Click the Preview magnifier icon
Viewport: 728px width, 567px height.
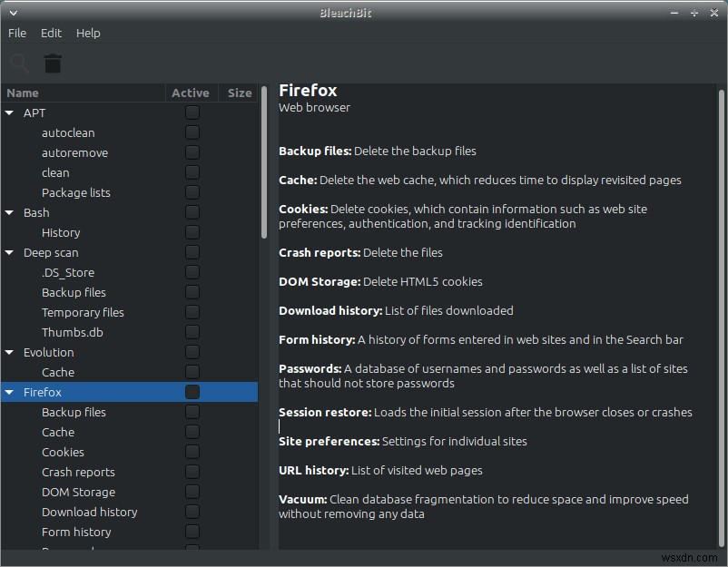(x=19, y=64)
